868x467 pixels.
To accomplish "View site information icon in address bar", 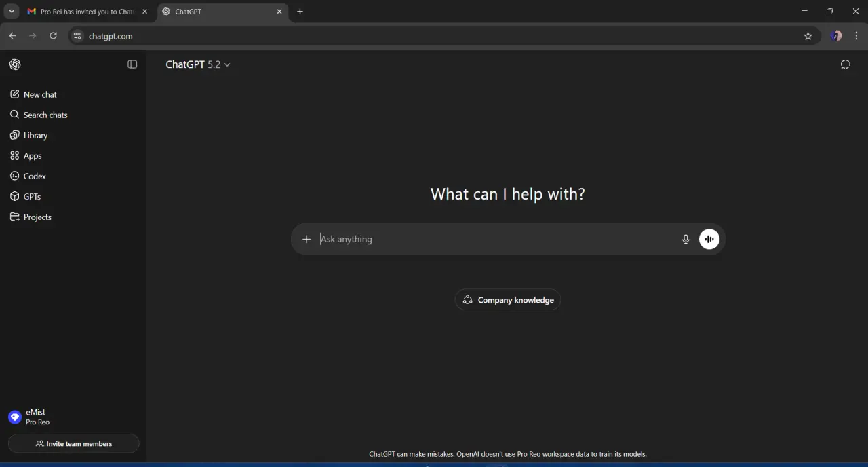I will tap(77, 36).
